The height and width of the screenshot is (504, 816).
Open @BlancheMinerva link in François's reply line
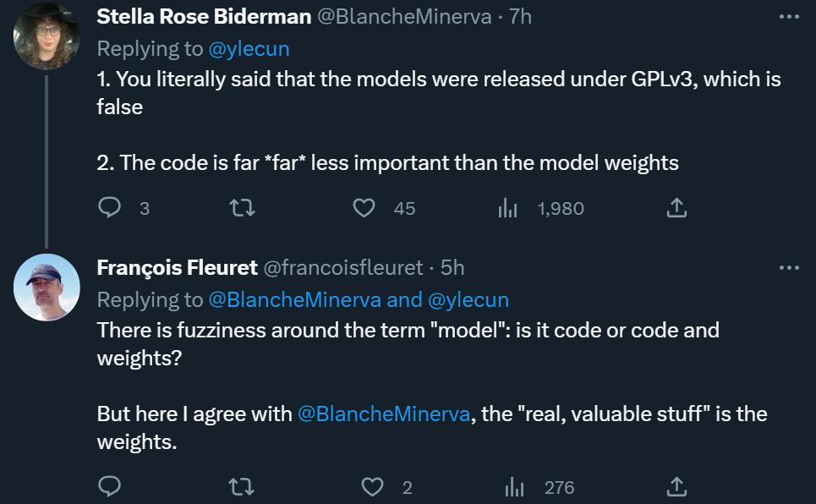295,300
